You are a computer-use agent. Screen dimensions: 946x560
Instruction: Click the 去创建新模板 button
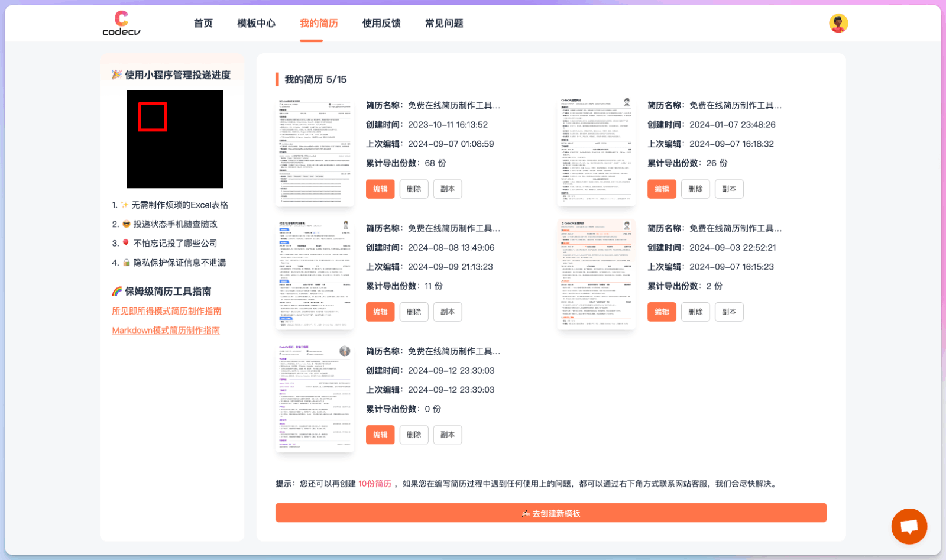tap(551, 513)
